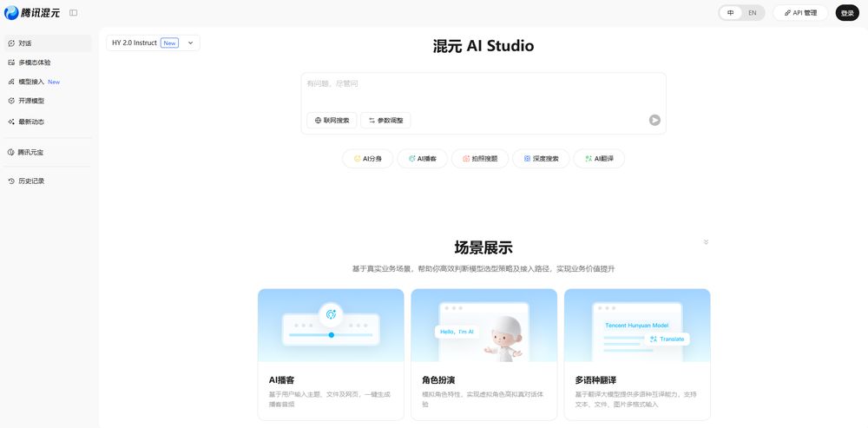Open the 对话 chat section

coord(48,43)
